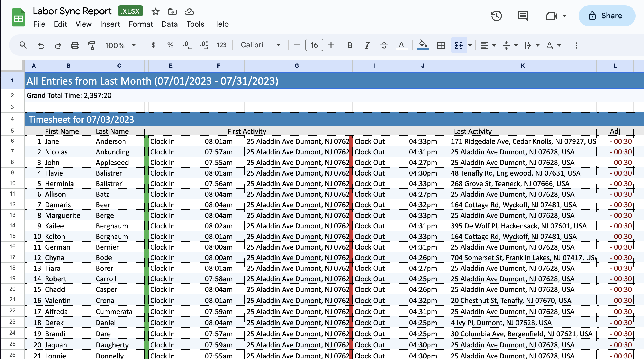Click the font size field showing 16
The width and height of the screenshot is (644, 359).
(314, 45)
